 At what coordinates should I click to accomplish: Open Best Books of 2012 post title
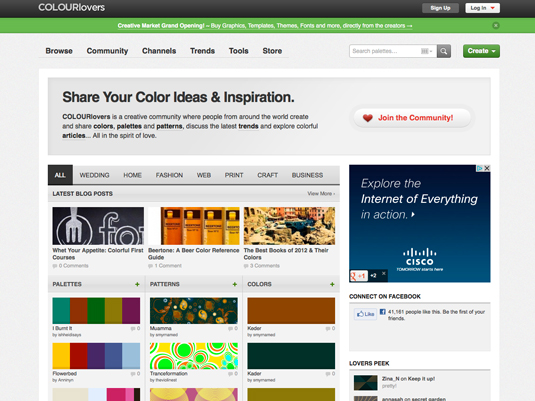click(x=286, y=254)
